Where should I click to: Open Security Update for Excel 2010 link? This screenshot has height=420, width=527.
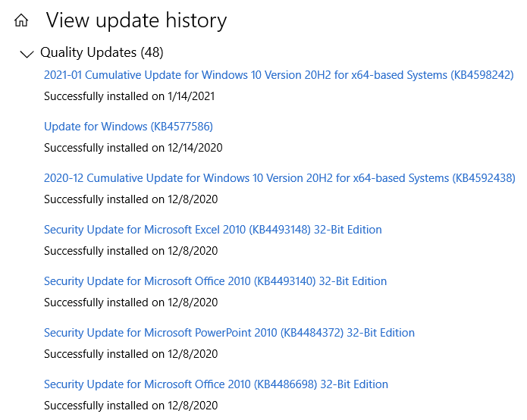coord(212,230)
